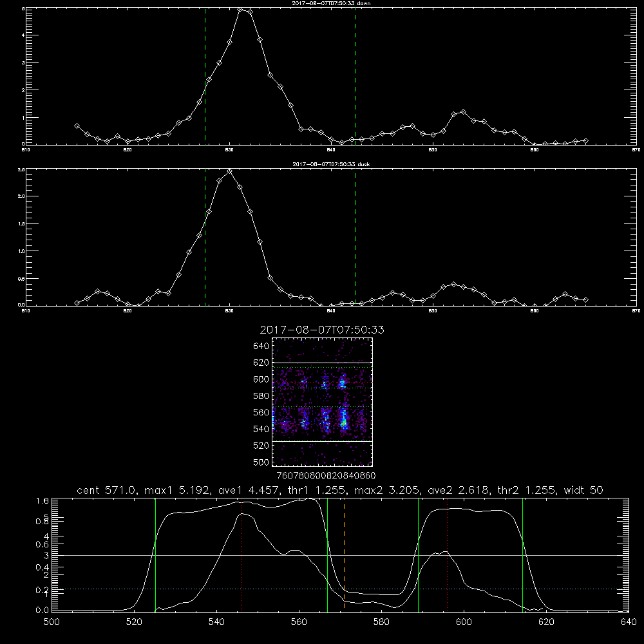This screenshot has width=644, height=644.
Task: Click the green vertical line near 614 in bottom plot
Action: 522,555
